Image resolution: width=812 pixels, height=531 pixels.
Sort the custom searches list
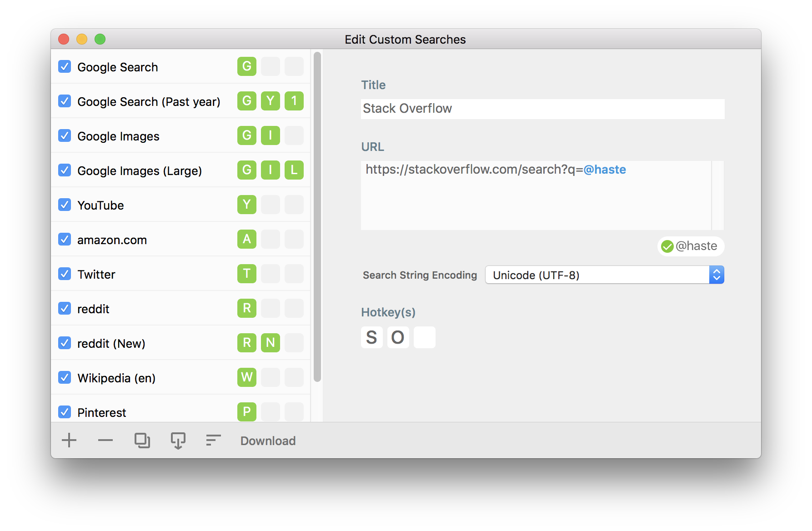coord(213,440)
